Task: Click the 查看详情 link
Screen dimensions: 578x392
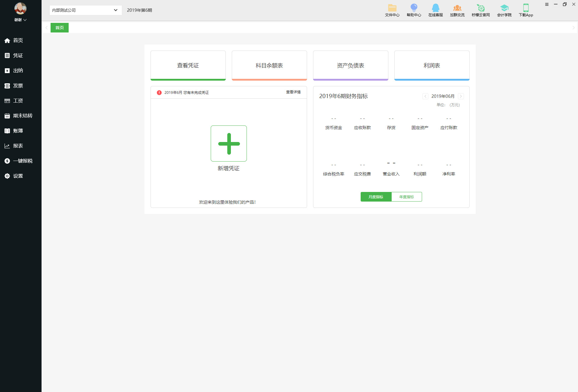Action: (293, 92)
